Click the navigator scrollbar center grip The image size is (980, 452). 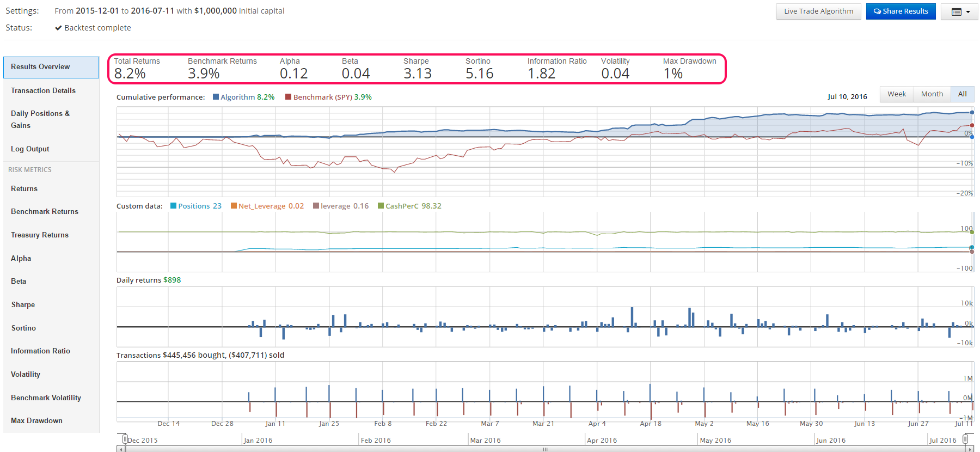click(x=545, y=449)
